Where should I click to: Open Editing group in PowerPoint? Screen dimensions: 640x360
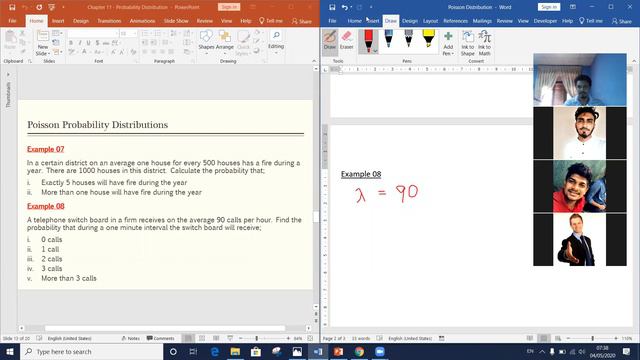point(276,42)
